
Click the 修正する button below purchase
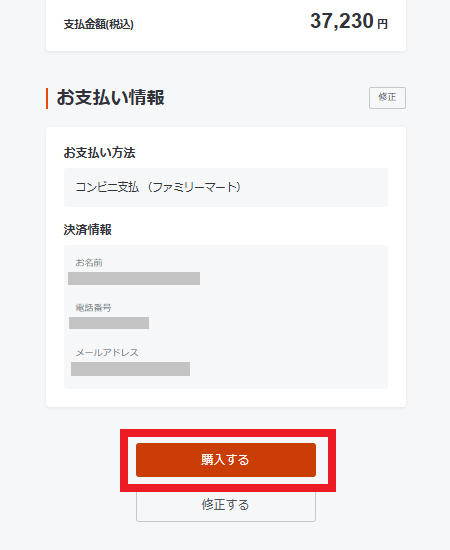click(x=226, y=505)
